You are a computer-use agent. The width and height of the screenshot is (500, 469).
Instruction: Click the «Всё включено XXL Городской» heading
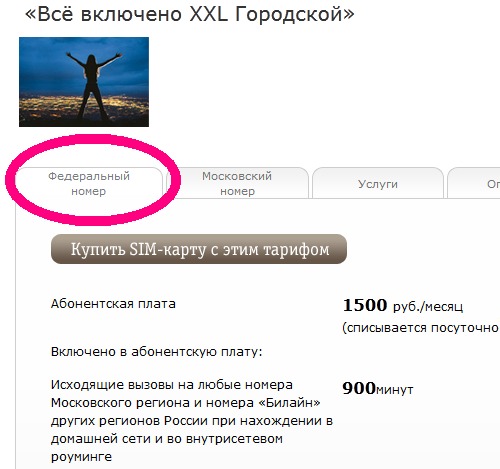coord(190,14)
